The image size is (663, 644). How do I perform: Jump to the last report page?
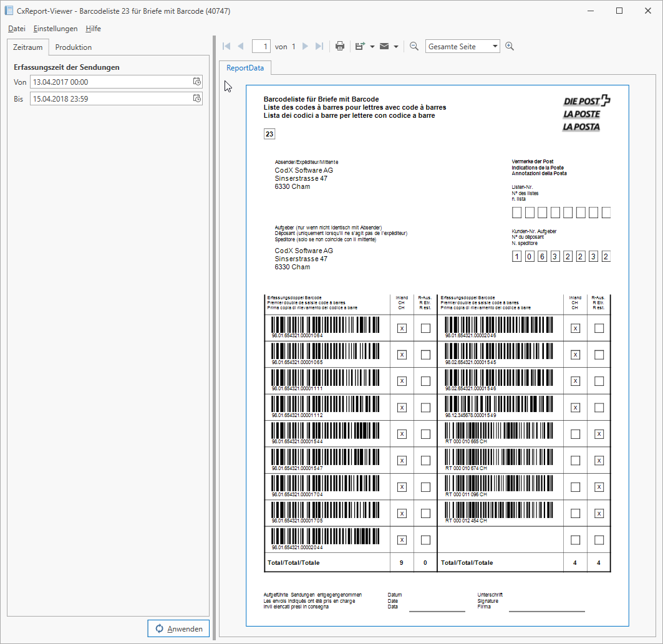319,47
